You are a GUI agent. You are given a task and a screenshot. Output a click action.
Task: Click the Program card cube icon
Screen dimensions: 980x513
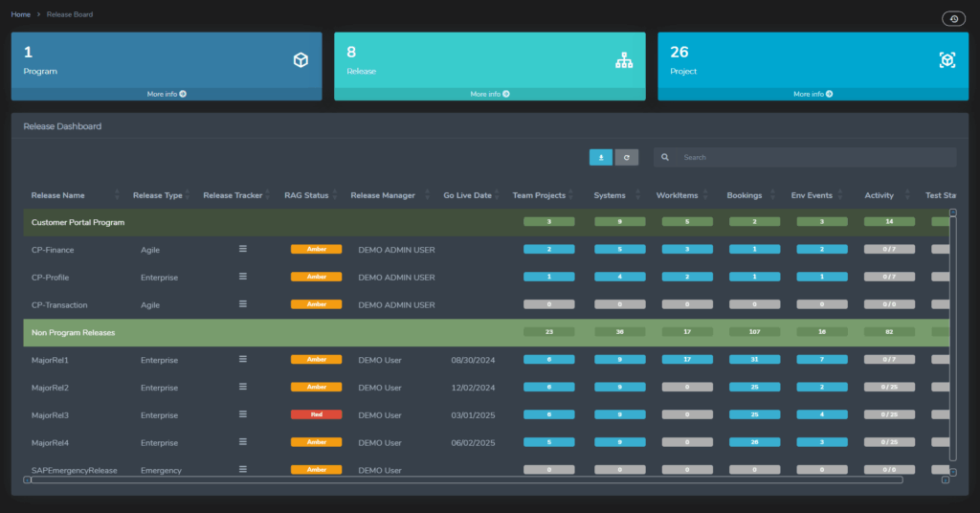[301, 60]
